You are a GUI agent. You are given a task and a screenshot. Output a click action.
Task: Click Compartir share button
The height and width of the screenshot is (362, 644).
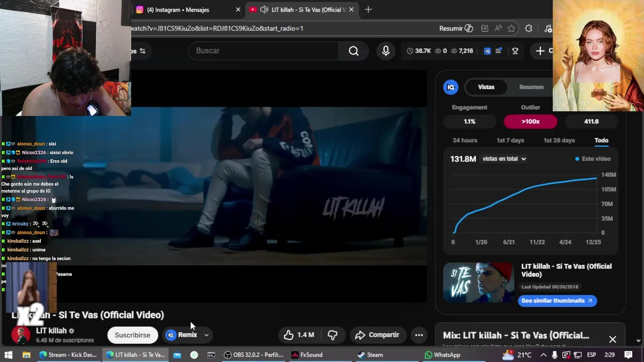[377, 335]
